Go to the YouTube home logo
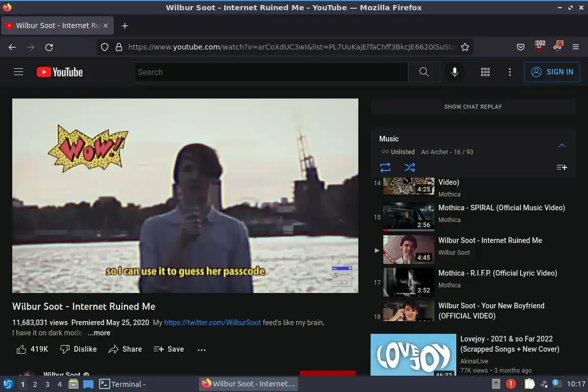The height and width of the screenshot is (392, 588). pos(60,72)
